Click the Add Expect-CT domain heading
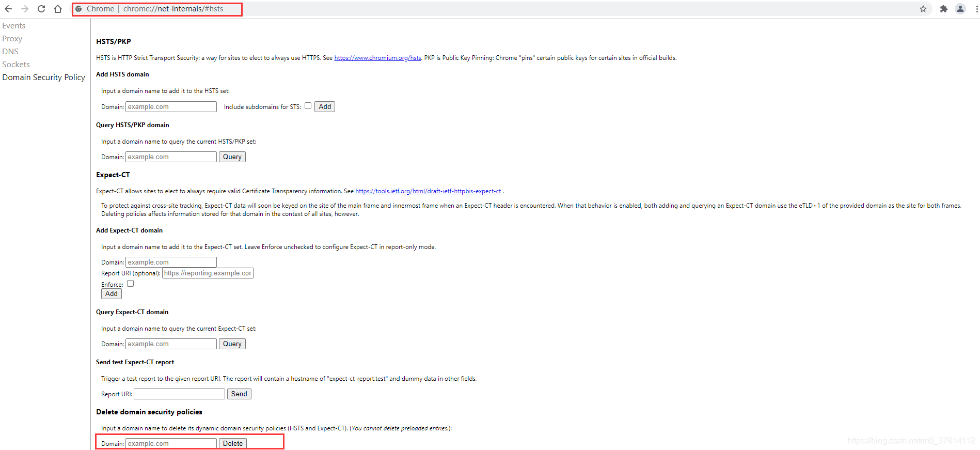Image resolution: width=980 pixels, height=450 pixels. [129, 230]
